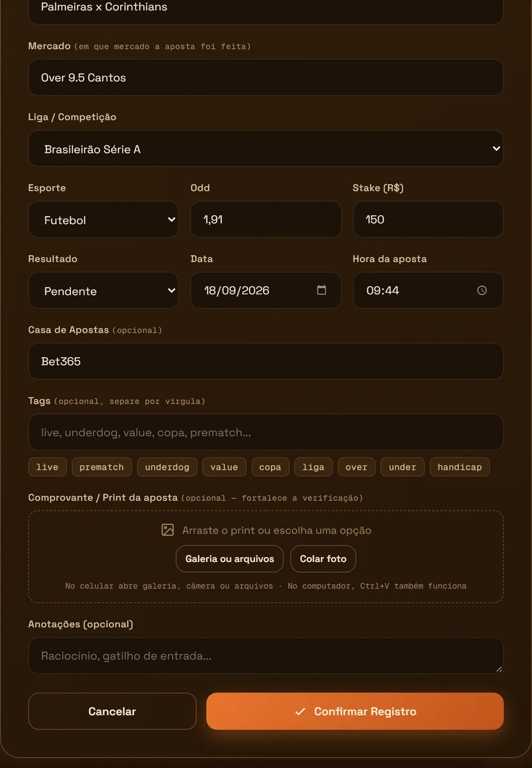The height and width of the screenshot is (768, 532).
Task: Click the Confirmar Registro button
Action: [355, 711]
